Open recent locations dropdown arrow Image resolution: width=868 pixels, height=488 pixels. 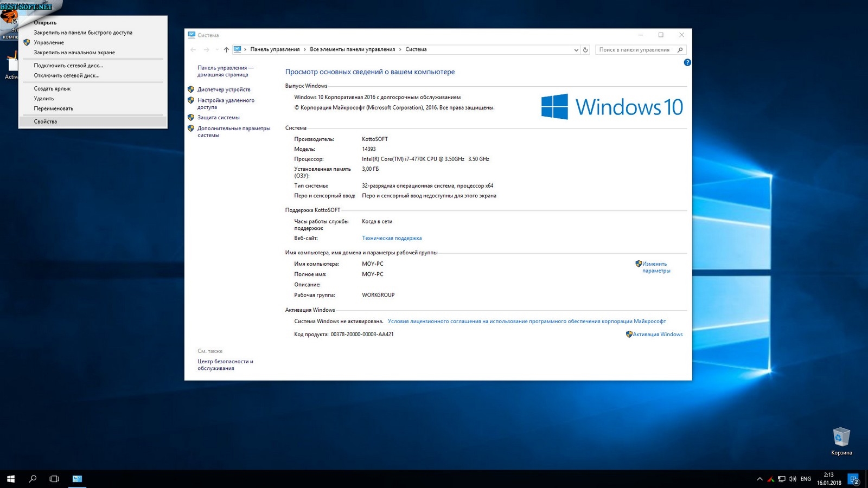(217, 49)
